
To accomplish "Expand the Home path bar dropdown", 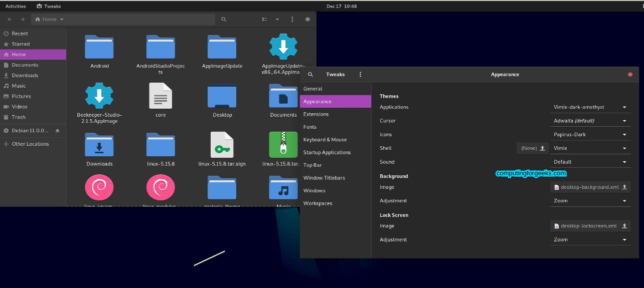I will (62, 20).
